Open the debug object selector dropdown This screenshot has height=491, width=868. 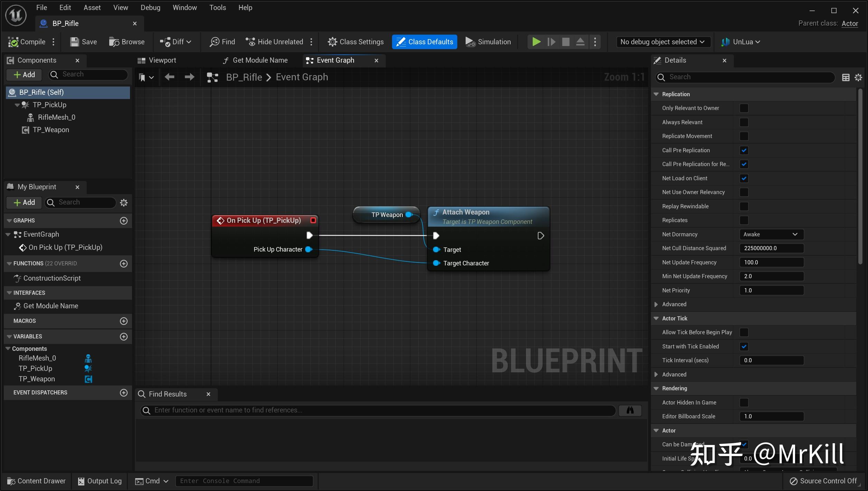click(x=662, y=42)
